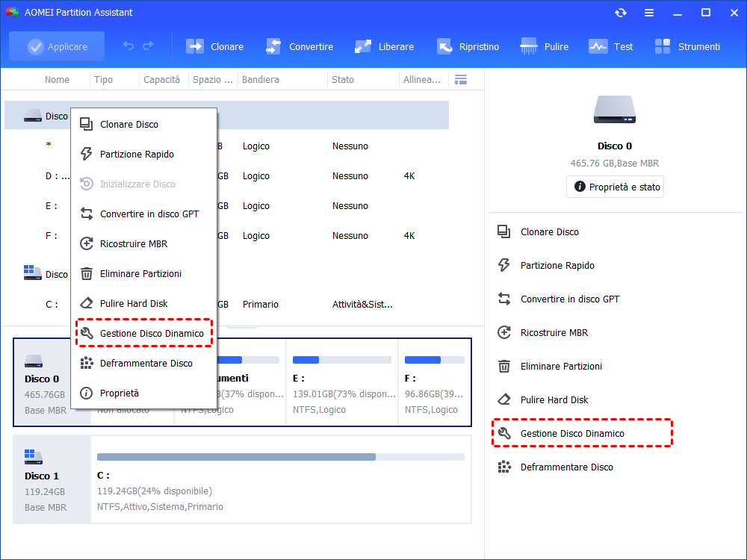Image resolution: width=747 pixels, height=560 pixels.
Task: Sort by the Bandiera column header
Action: pyautogui.click(x=260, y=80)
